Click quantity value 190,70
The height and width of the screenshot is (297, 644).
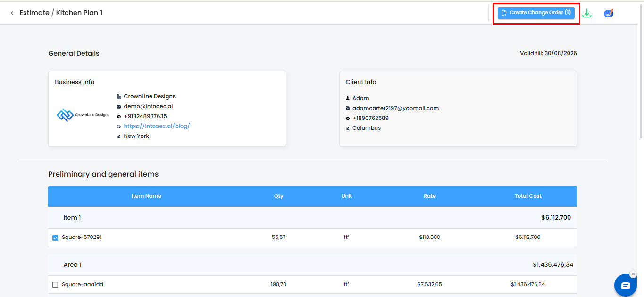coord(279,284)
